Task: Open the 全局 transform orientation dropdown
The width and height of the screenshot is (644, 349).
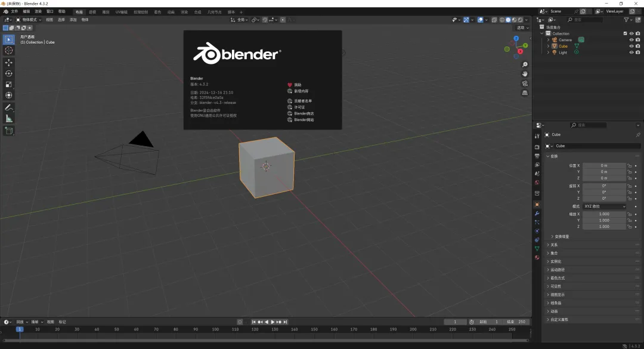Action: click(x=240, y=20)
